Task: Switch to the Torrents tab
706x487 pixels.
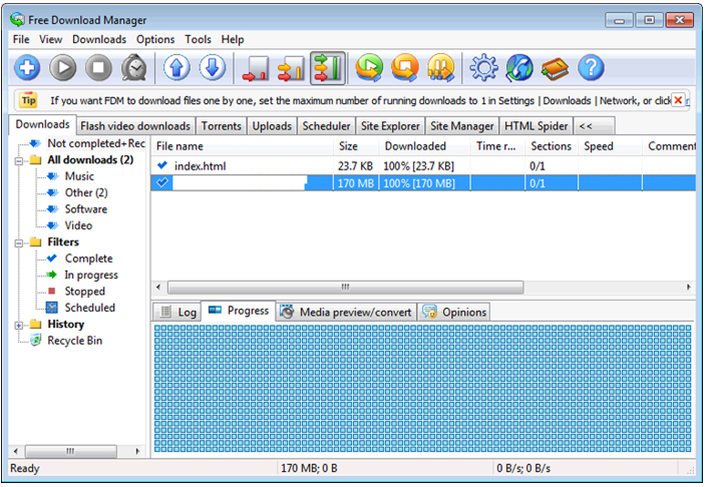Action: pyautogui.click(x=221, y=126)
